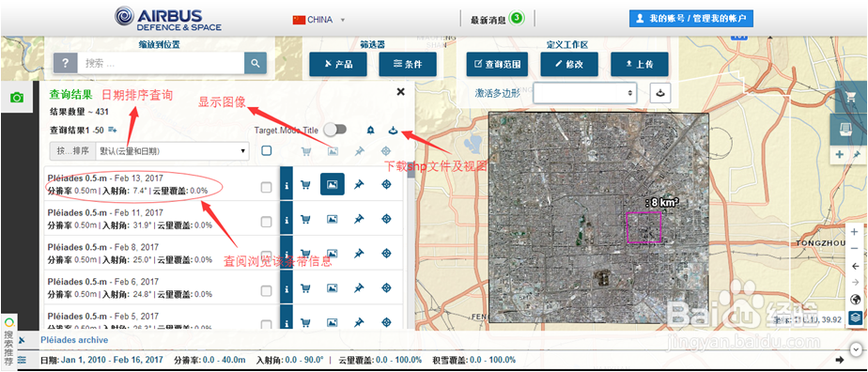Click the header image icon to show all previews
The height and width of the screenshot is (372, 868).
point(333,150)
